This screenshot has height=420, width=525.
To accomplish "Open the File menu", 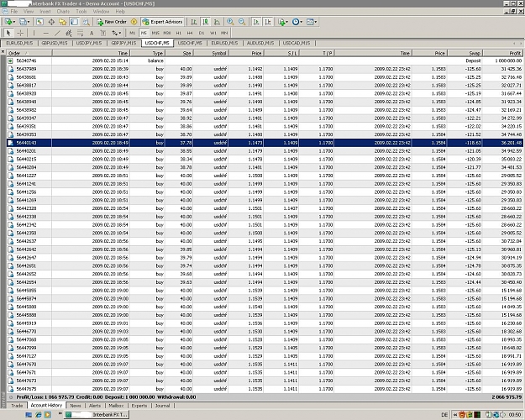I will (x=14, y=12).
